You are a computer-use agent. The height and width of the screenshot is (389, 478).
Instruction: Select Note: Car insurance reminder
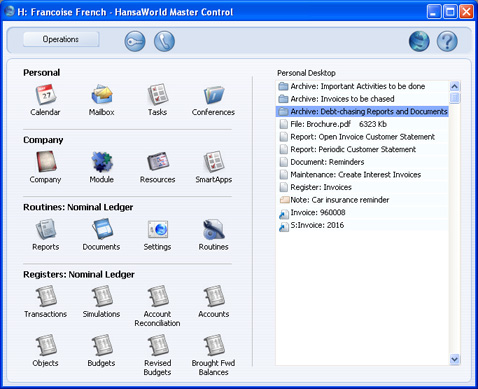point(363,200)
